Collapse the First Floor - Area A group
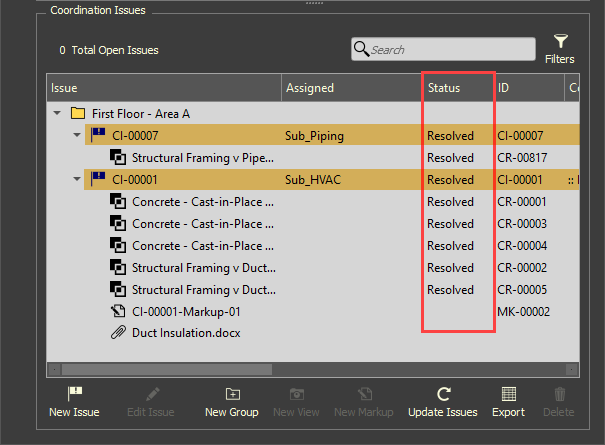Image resolution: width=605 pixels, height=445 pixels. 56,113
